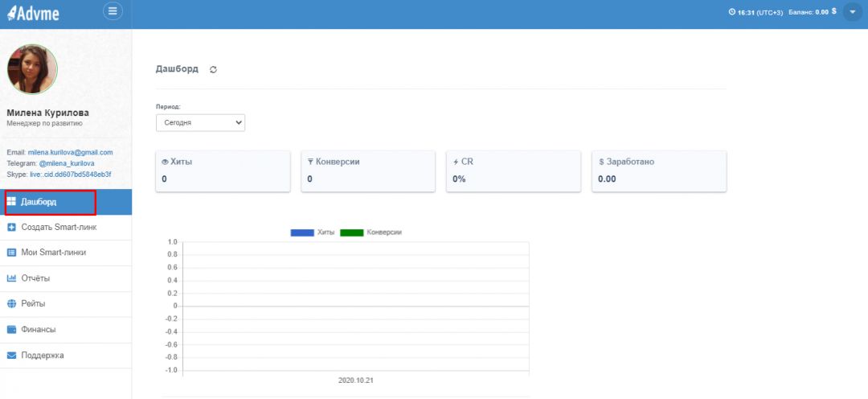Click the wallet icon beside Финансы
Viewport: 868px width, 399px height.
point(11,330)
